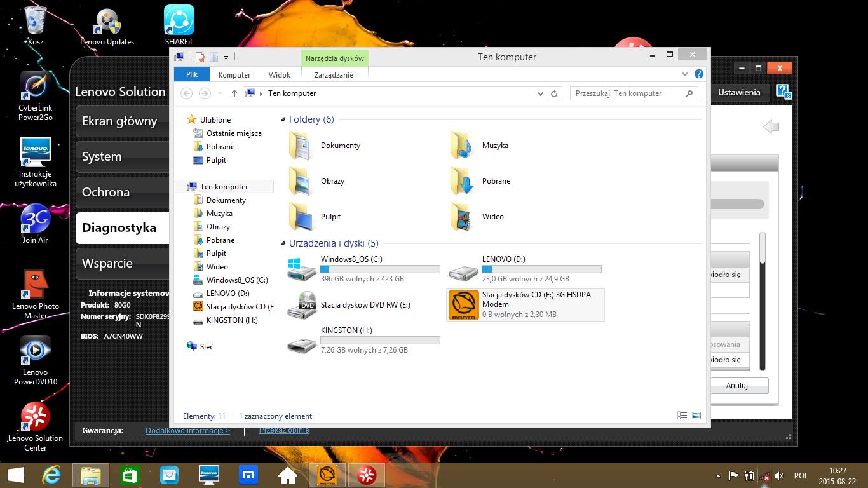Collapse the Foldery (6) group
The image size is (868, 488).
[x=283, y=119]
